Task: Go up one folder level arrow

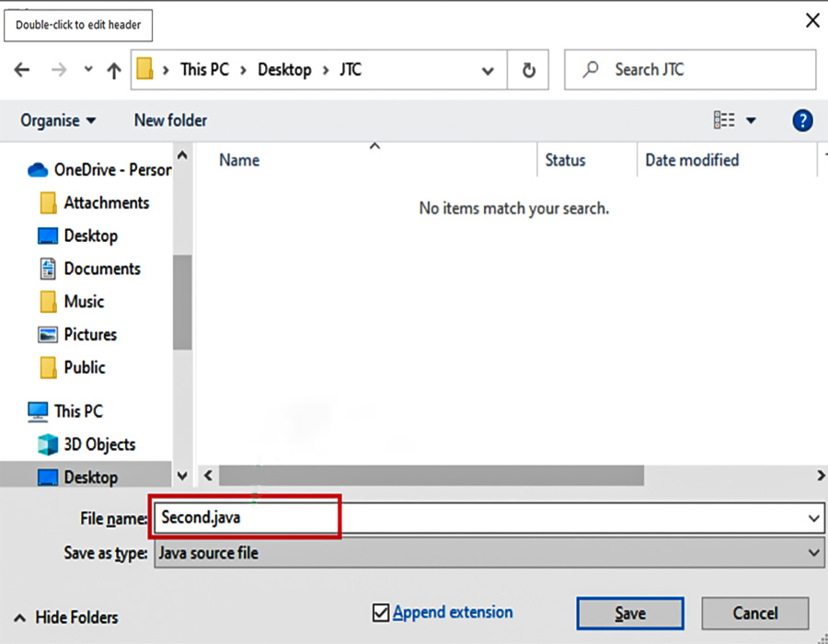Action: click(113, 70)
